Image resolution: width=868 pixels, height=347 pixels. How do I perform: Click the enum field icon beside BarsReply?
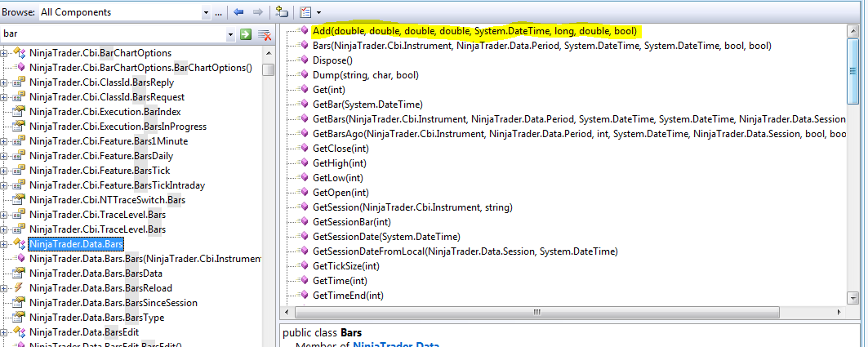(20, 82)
